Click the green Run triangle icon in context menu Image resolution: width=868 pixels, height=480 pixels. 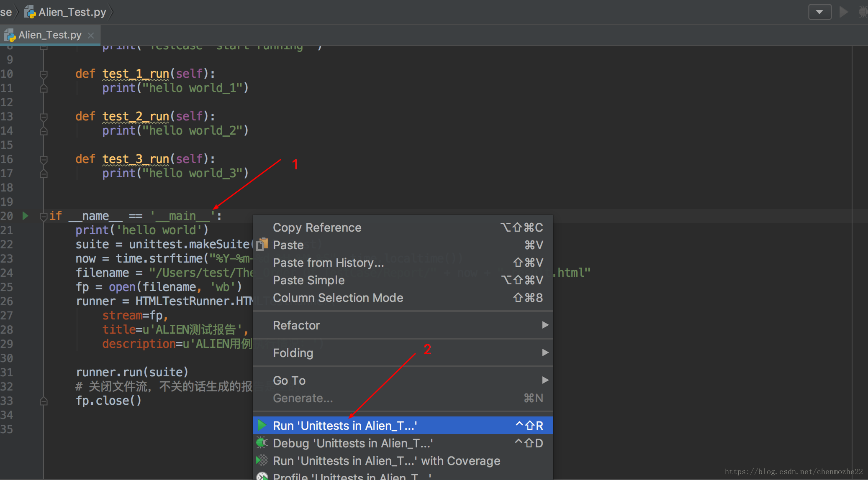pos(262,425)
